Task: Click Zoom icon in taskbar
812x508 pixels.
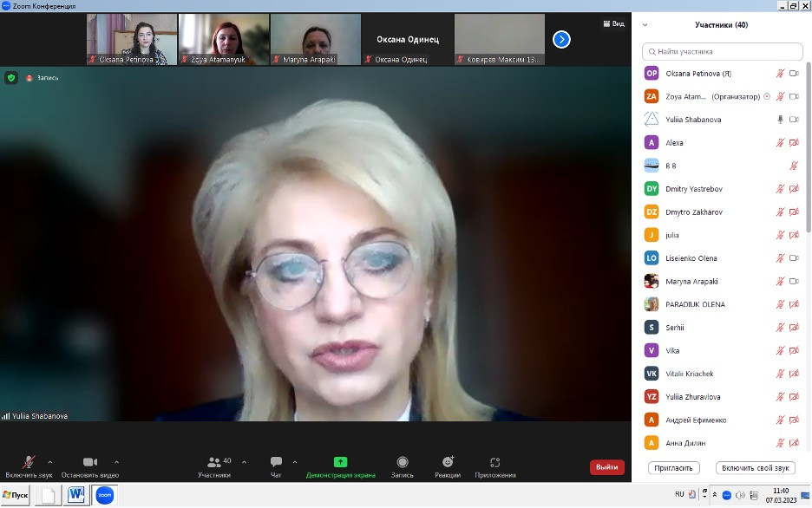Action: (105, 495)
